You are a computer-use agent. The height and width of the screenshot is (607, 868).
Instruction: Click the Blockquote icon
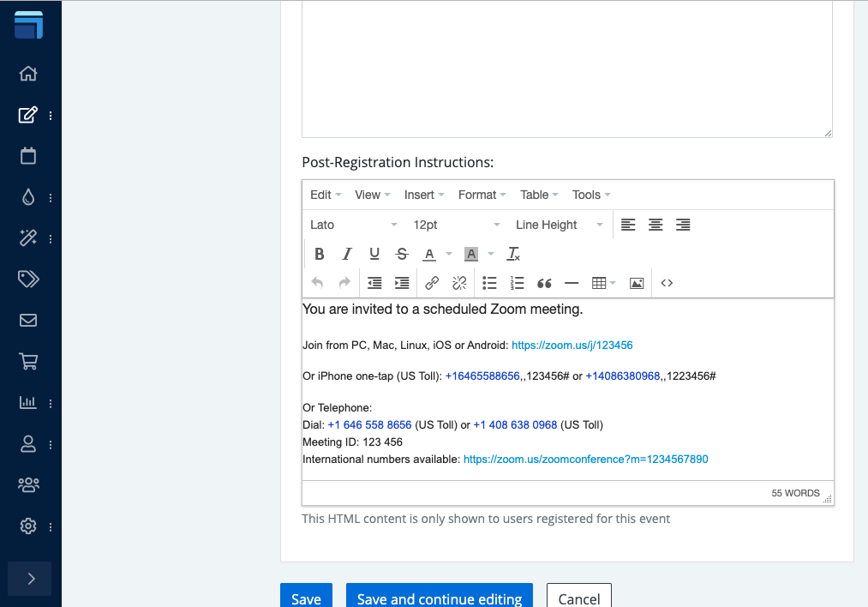(544, 282)
